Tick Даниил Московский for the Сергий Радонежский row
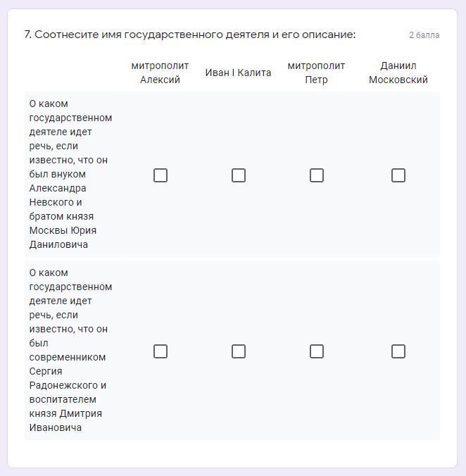The image size is (466, 476). (x=398, y=351)
